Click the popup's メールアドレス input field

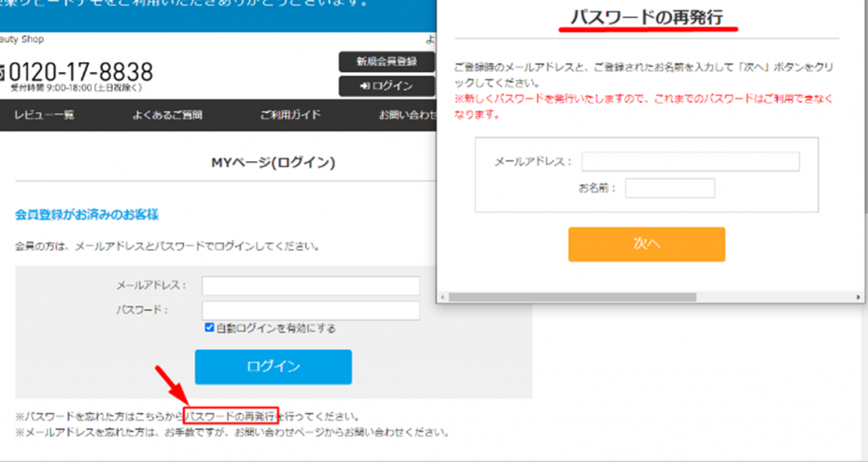pos(690,162)
